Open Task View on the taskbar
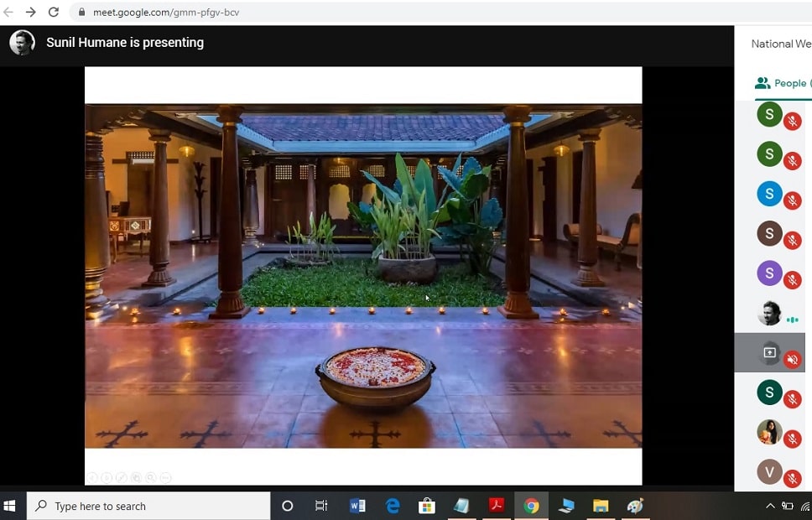The image size is (812, 520). pos(321,506)
